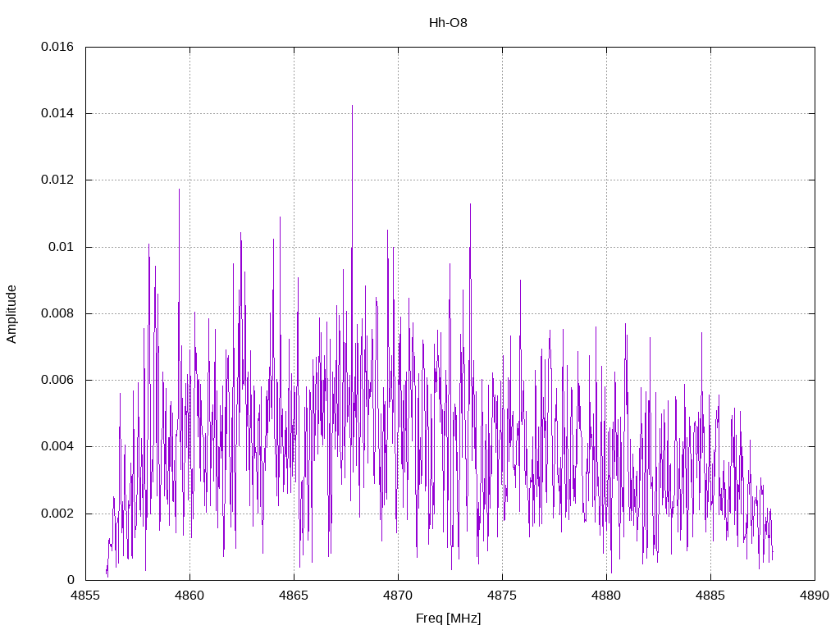Image resolution: width=840 pixels, height=630 pixels.
Task: Click the 0.014 y-axis tick label
Action: pyautogui.click(x=57, y=113)
